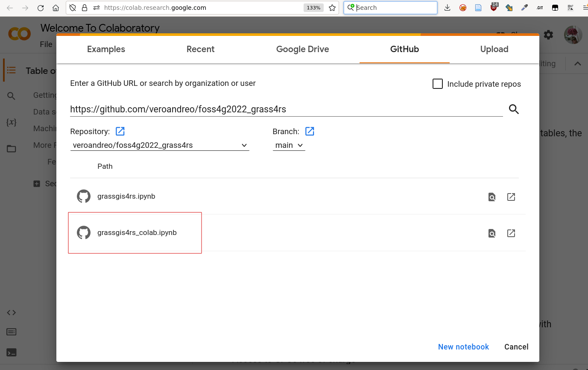This screenshot has width=588, height=370.
Task: Open grassgis4rs_colab.ipynb notebook
Action: click(x=137, y=233)
